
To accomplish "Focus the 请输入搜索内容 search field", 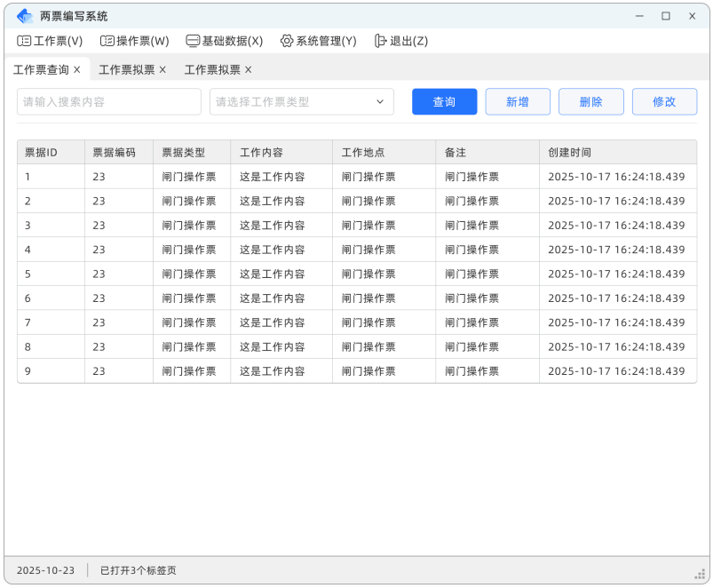I will [x=109, y=101].
